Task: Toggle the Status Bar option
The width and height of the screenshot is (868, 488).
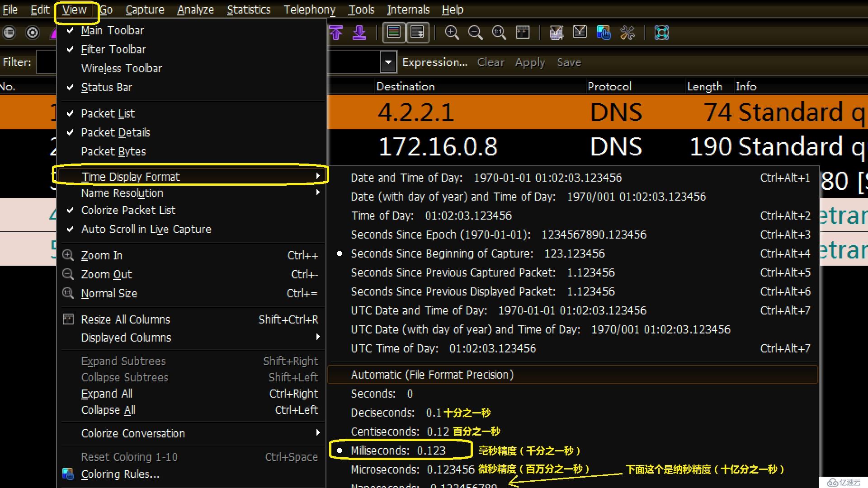Action: click(x=191, y=88)
